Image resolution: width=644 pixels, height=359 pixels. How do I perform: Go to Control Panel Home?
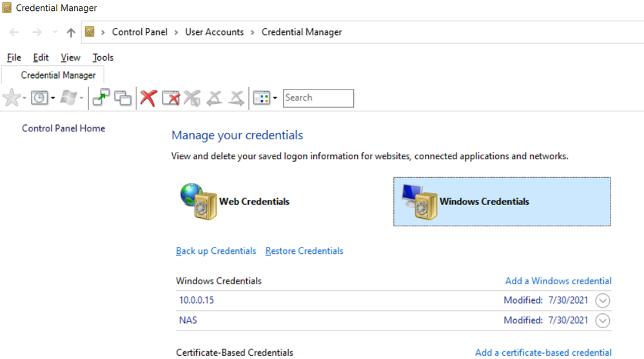point(63,128)
